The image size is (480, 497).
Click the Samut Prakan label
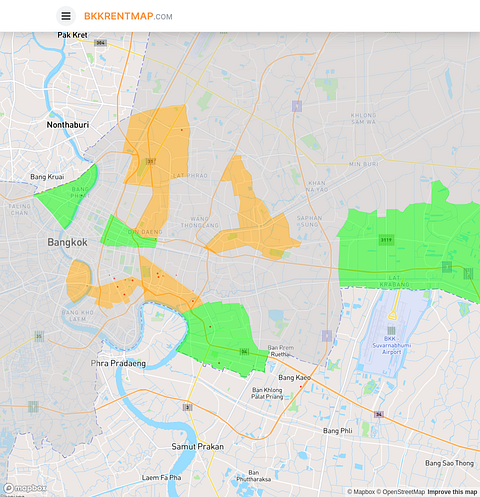197,447
